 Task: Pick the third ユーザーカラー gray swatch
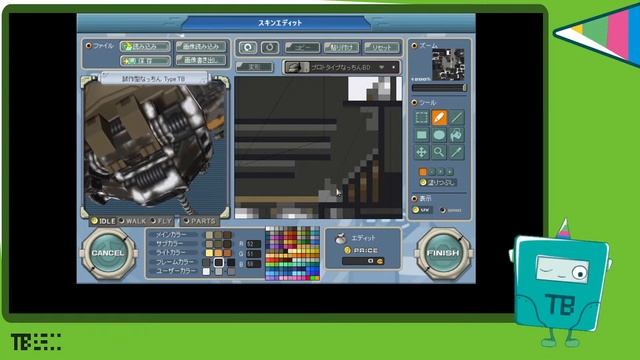point(231,271)
